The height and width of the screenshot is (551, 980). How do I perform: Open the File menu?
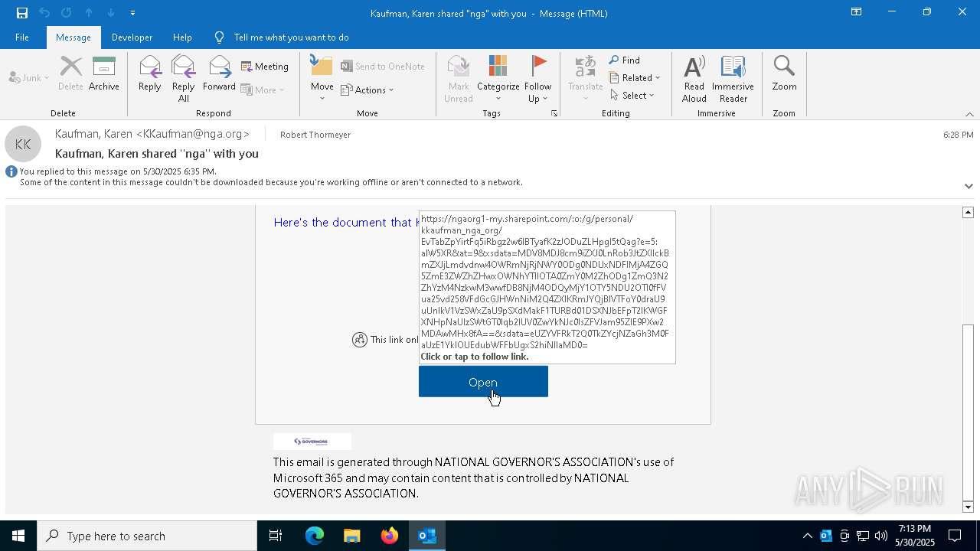tap(22, 37)
